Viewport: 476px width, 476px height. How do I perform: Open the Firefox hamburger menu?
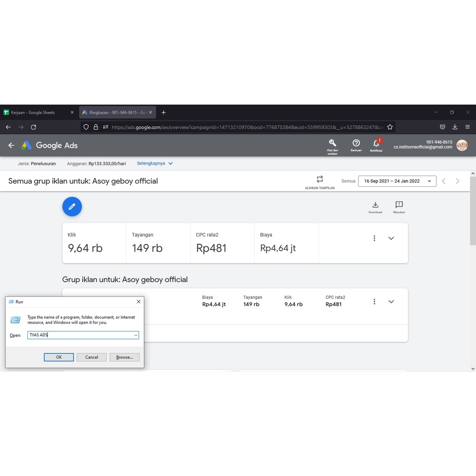point(468,127)
